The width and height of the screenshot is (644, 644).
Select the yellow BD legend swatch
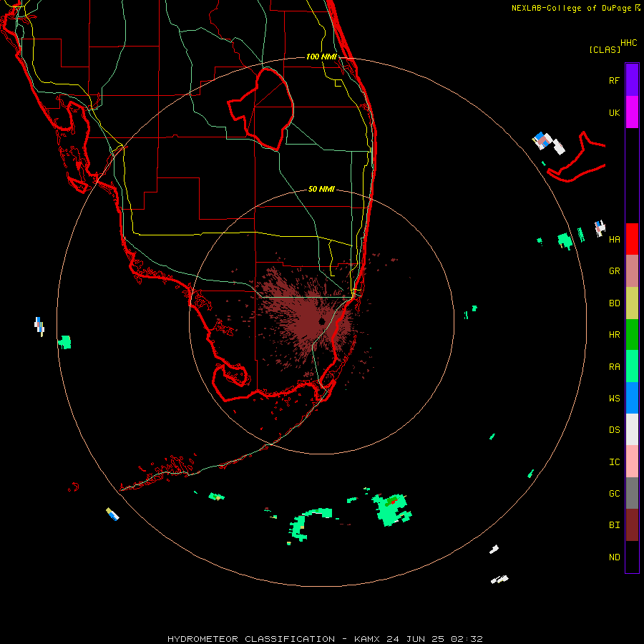pos(632,303)
